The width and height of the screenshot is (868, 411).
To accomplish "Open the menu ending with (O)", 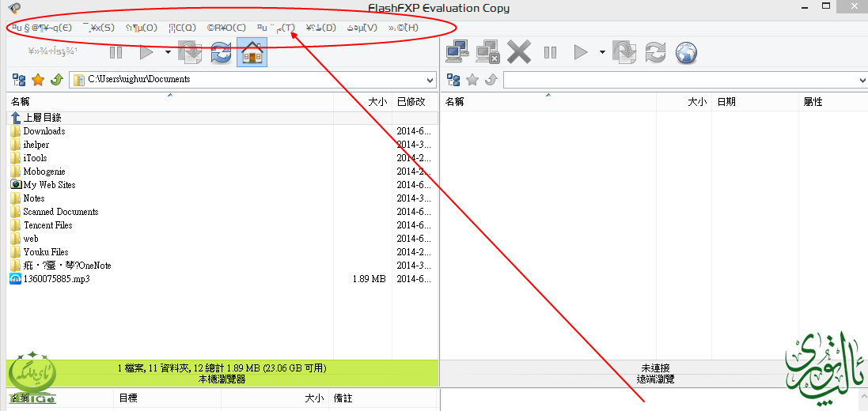I will click(x=142, y=28).
